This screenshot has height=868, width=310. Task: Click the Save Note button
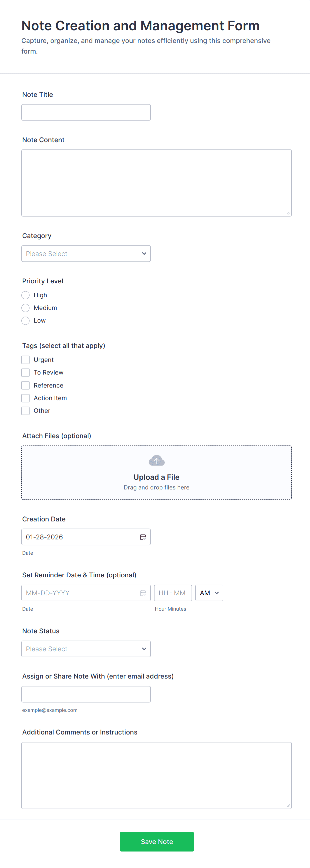156,841
